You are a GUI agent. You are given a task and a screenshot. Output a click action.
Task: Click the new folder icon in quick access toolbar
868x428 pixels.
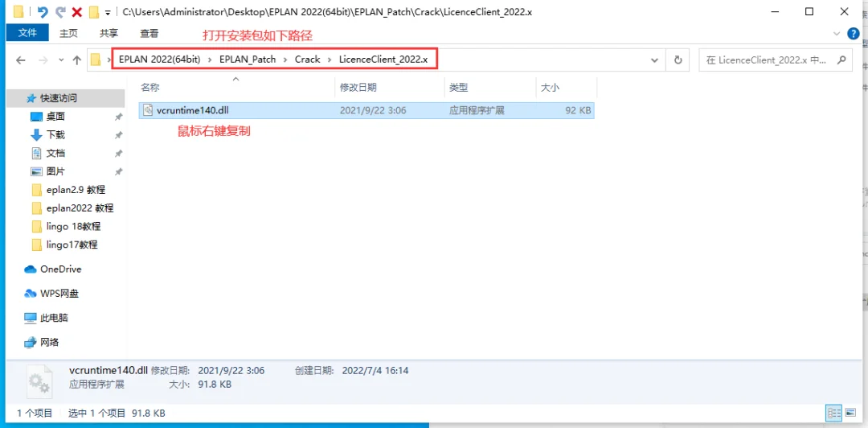94,12
